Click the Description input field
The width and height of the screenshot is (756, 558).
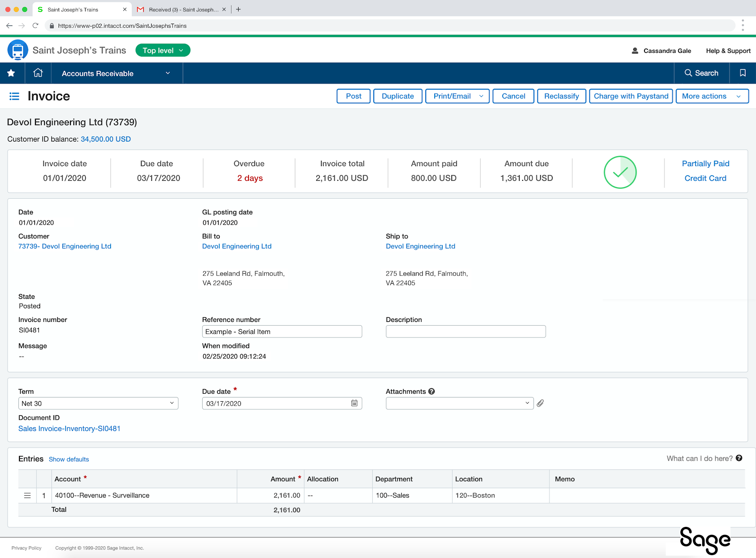coord(466,331)
